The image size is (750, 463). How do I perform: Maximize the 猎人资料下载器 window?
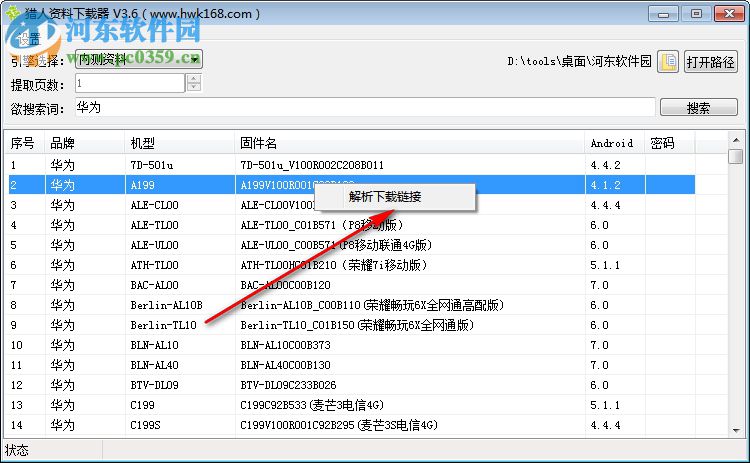tap(696, 14)
